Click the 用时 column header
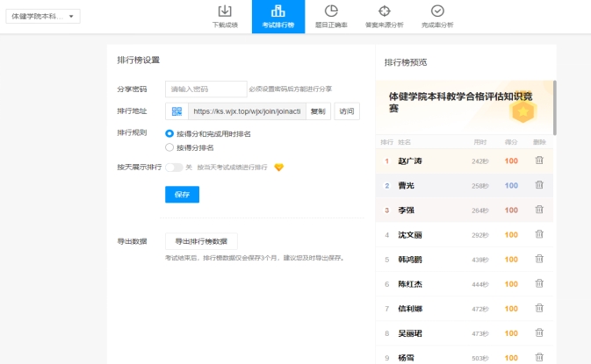 [x=480, y=142]
